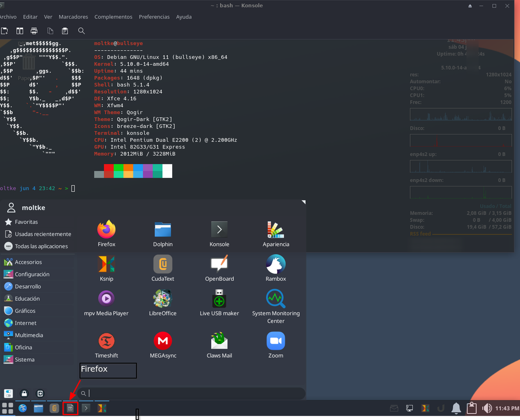The image size is (520, 420).
Task: Open the Ver menu in Konsole
Action: pyautogui.click(x=48, y=17)
